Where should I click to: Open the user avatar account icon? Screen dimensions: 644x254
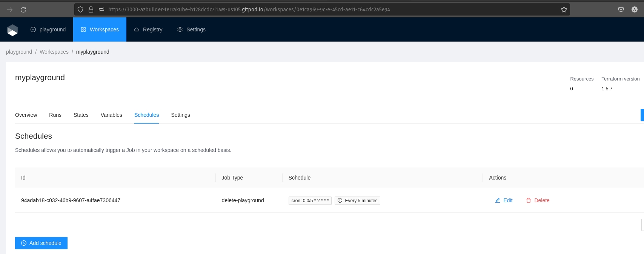pyautogui.click(x=634, y=9)
